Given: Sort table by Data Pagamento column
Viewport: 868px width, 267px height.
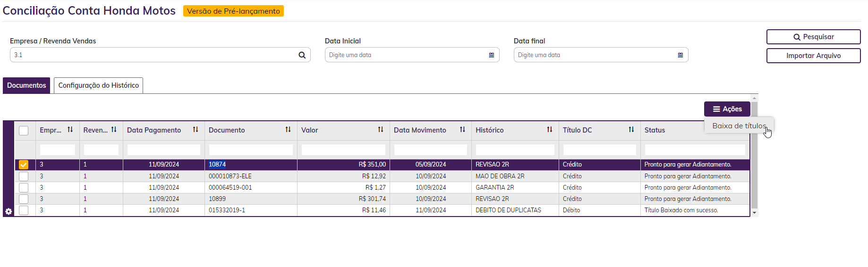Looking at the screenshot, I should [x=196, y=130].
